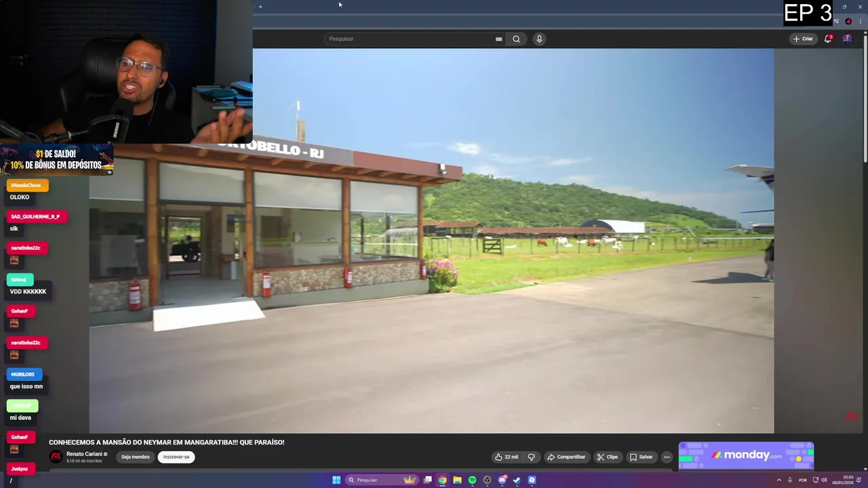Open File Explorer from the taskbar

click(x=457, y=480)
